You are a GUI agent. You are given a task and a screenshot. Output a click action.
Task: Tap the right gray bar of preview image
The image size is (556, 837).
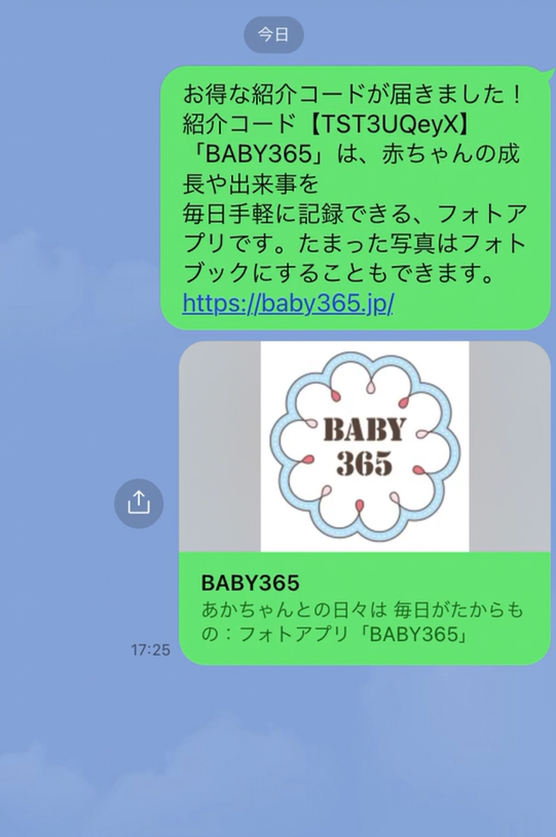tap(510, 446)
